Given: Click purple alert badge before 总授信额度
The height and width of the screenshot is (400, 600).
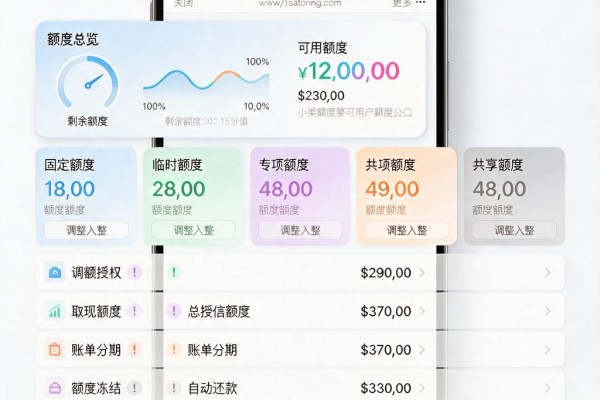Looking at the screenshot, I should (x=174, y=311).
